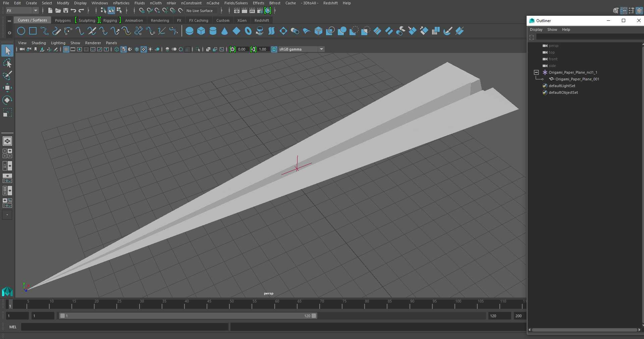Activate the Move tool in toolbox
This screenshot has width=644, height=339.
tap(7, 88)
